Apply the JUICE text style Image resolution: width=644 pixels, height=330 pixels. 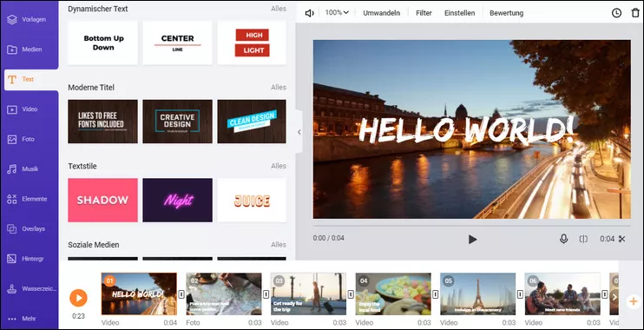[x=252, y=200]
